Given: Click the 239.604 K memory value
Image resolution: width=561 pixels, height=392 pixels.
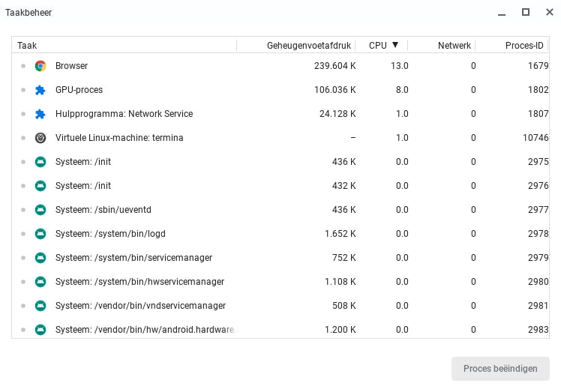Looking at the screenshot, I should [x=334, y=66].
